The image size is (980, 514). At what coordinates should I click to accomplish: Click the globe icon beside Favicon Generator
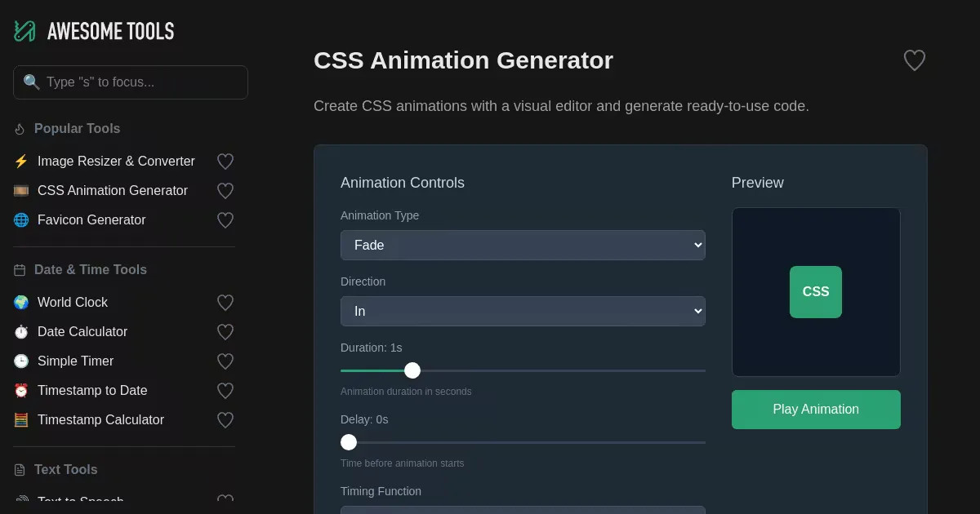[21, 220]
